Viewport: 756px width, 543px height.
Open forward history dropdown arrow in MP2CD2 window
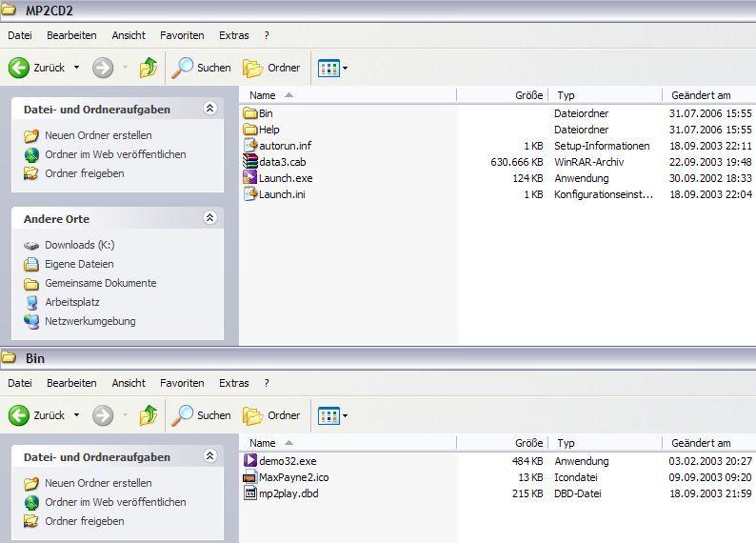click(x=126, y=68)
